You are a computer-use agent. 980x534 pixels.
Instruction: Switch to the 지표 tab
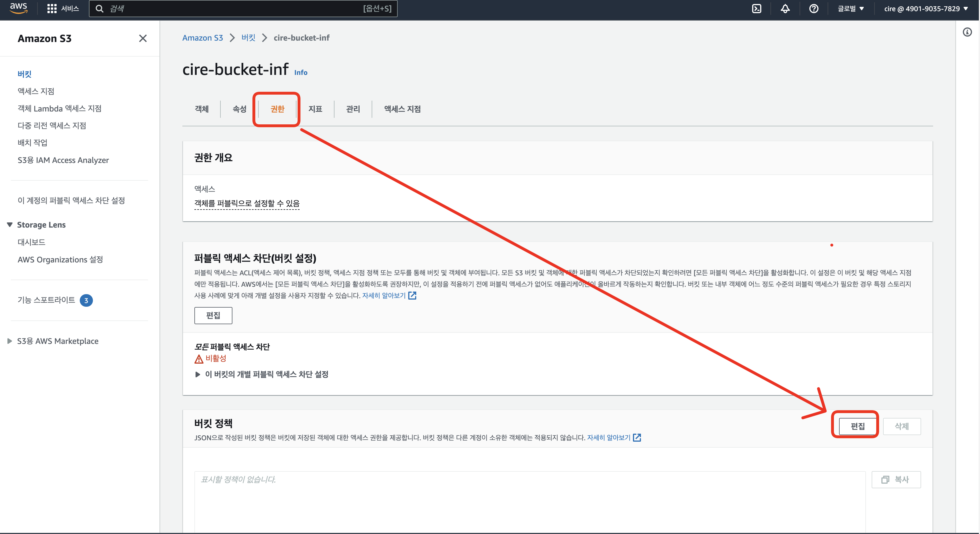pyautogui.click(x=315, y=109)
